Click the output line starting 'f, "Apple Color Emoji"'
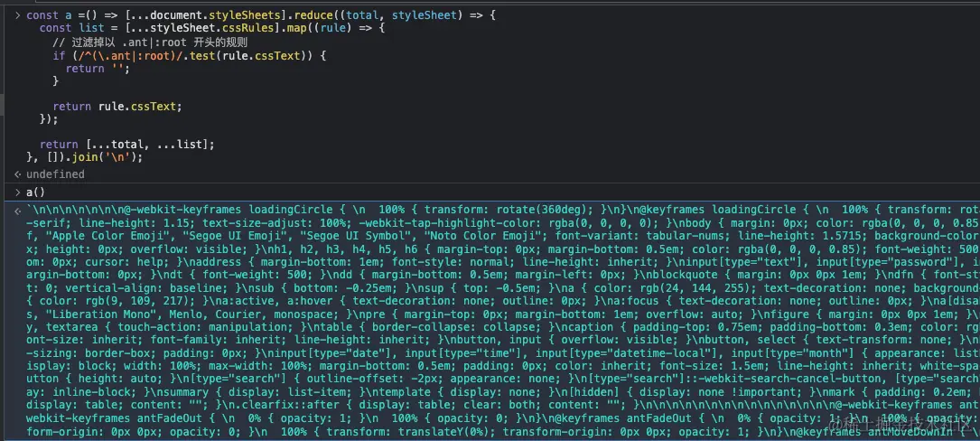The height and width of the screenshot is (441, 980). [x=503, y=236]
